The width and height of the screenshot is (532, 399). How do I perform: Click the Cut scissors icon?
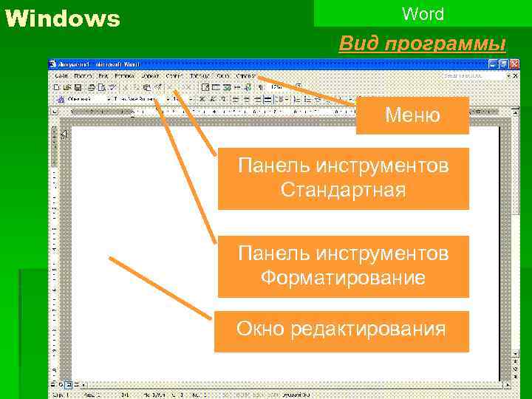click(x=126, y=87)
